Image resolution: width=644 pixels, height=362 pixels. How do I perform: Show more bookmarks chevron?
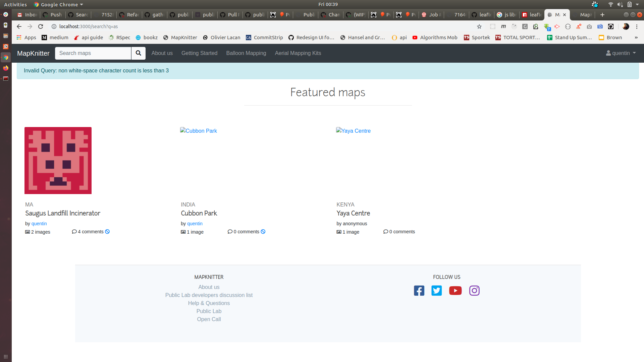pos(636,38)
